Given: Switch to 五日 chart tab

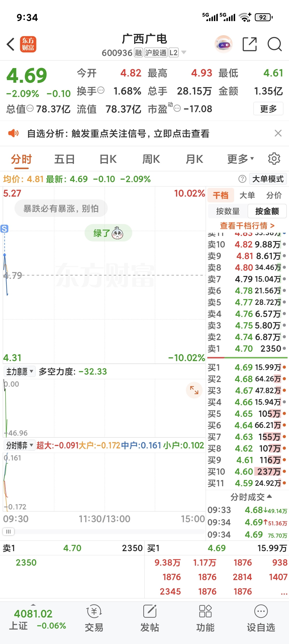Looking at the screenshot, I should pyautogui.click(x=65, y=159).
